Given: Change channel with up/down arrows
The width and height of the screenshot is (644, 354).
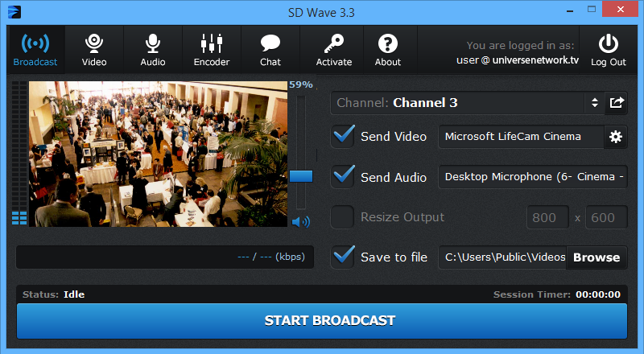Looking at the screenshot, I should [595, 103].
